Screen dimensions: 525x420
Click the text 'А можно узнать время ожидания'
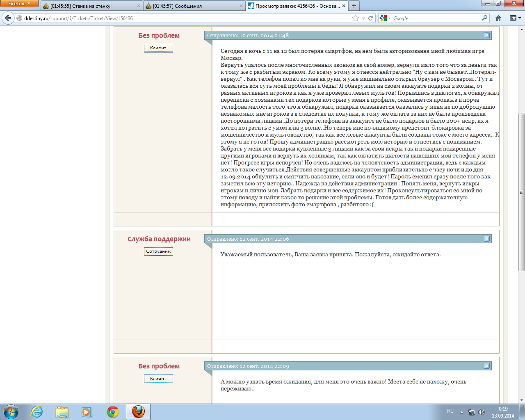[x=266, y=382]
